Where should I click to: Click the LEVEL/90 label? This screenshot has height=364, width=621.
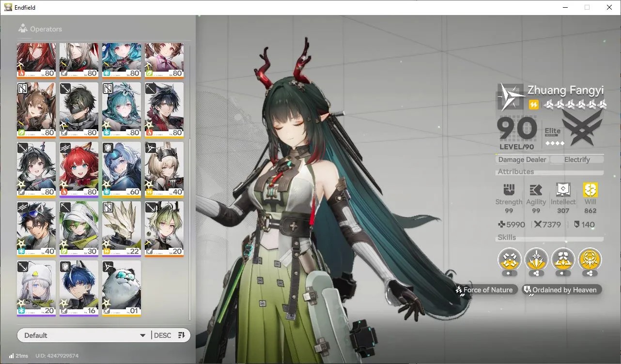[516, 147]
